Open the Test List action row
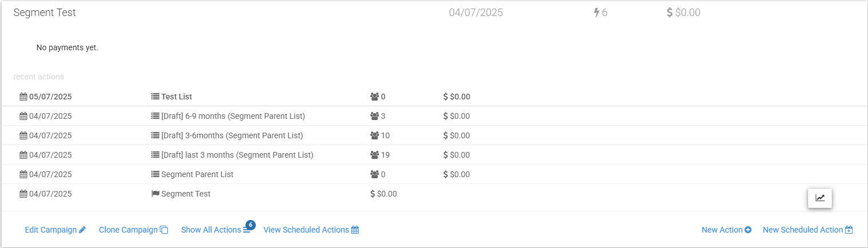This screenshot has width=868, height=248. pos(434,97)
